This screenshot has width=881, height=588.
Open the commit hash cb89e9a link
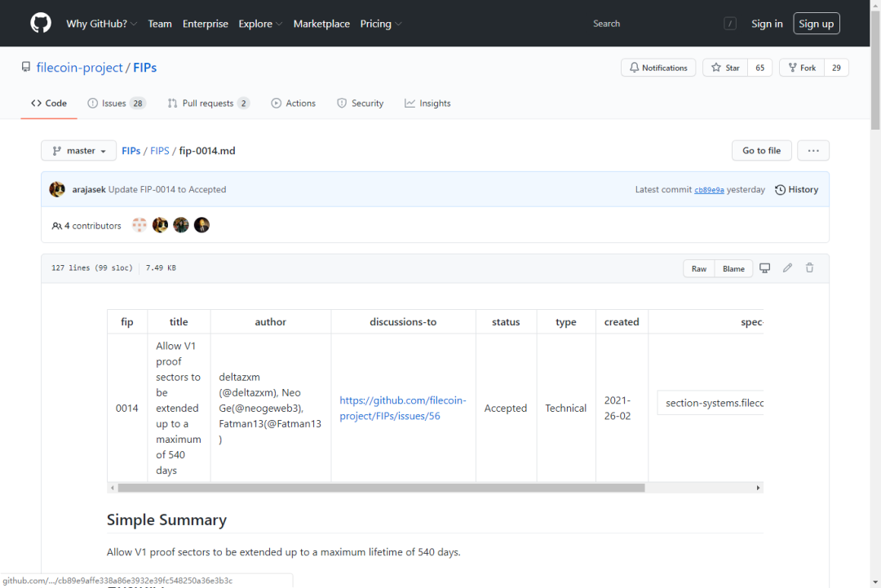click(x=709, y=190)
